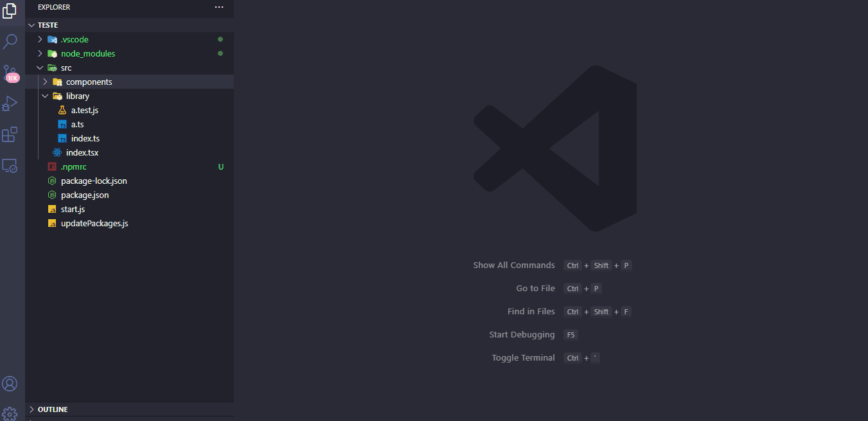Collapse the TESTE workspace section
Viewport: 868px width, 421px height.
(x=31, y=25)
